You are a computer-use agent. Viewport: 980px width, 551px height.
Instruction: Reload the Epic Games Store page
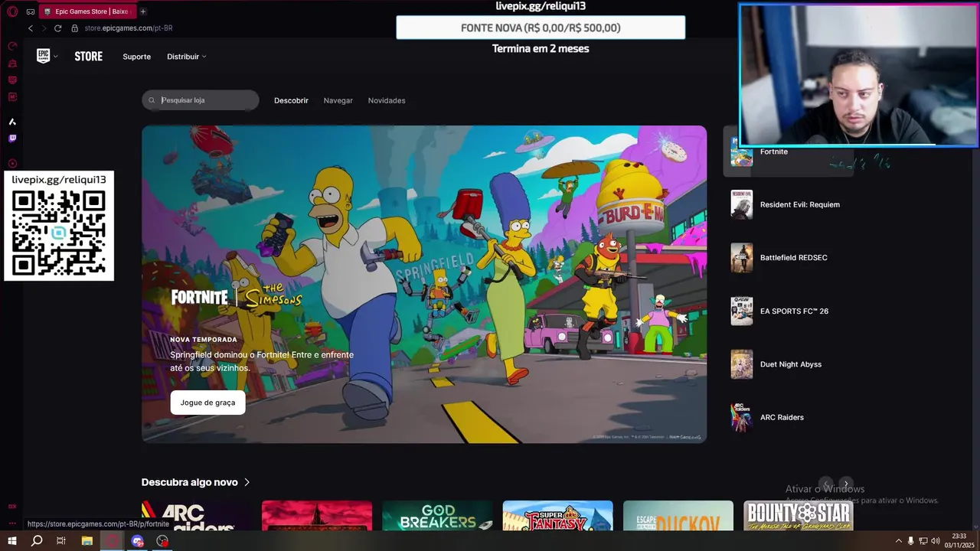(x=57, y=28)
